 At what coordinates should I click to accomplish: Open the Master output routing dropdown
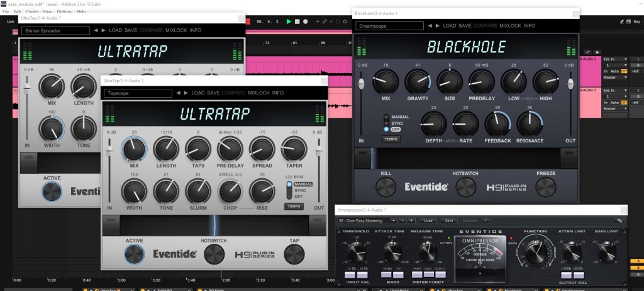[615, 77]
